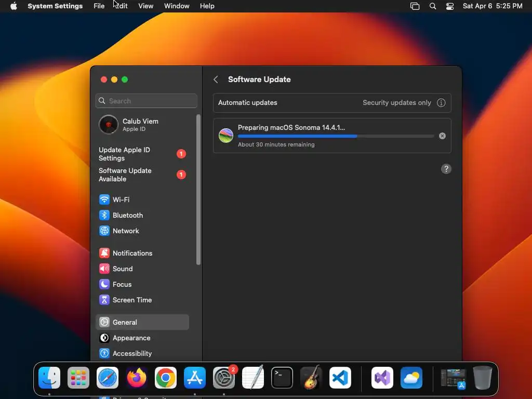Open Launchpad from the Dock

(78, 378)
